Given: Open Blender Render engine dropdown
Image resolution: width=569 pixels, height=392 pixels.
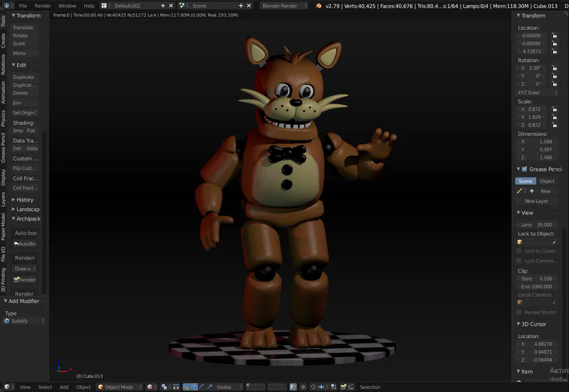Looking at the screenshot, I should coord(284,6).
